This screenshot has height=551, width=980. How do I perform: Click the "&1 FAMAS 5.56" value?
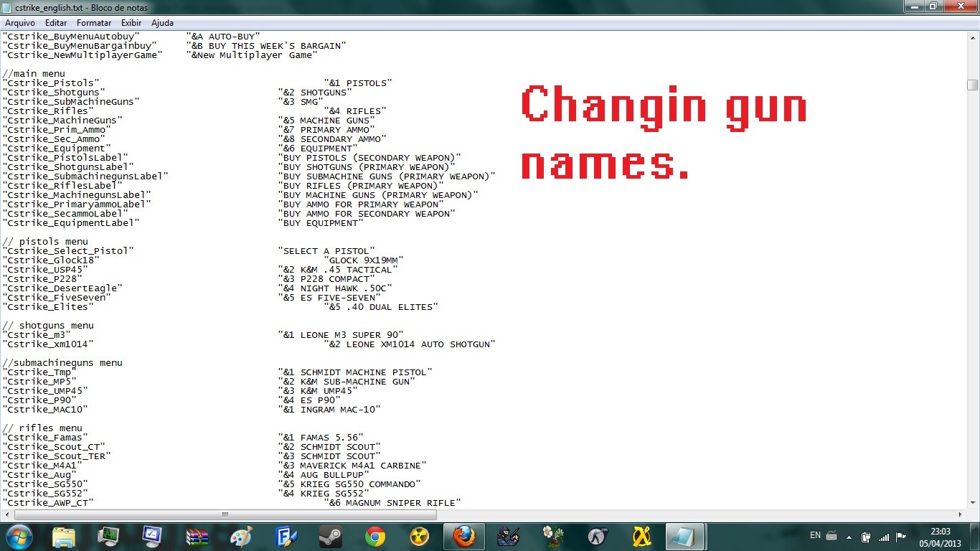tap(320, 437)
